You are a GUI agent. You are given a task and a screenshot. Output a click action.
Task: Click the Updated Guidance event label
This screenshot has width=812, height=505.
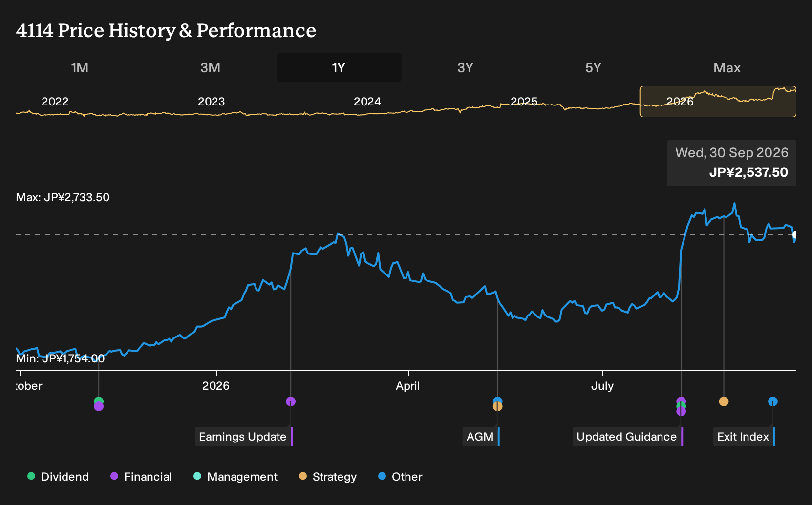click(x=628, y=437)
